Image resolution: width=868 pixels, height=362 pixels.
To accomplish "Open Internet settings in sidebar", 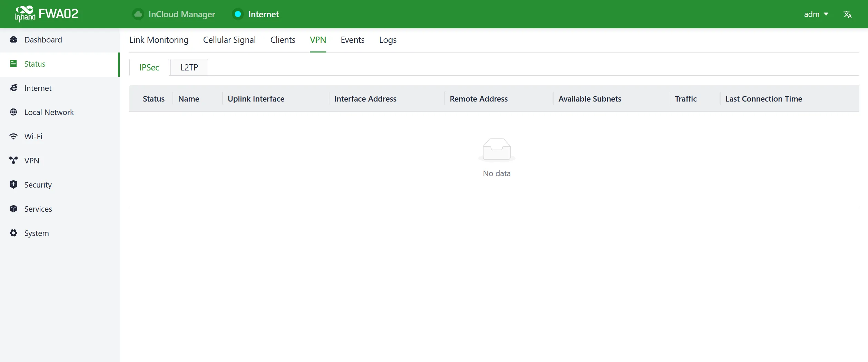I will point(60,88).
